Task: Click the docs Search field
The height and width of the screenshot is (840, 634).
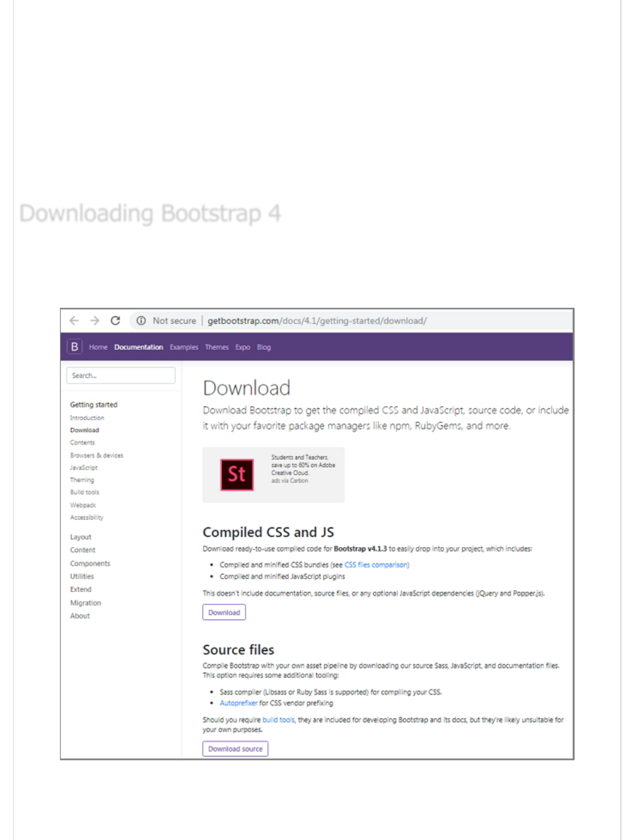Action: (121, 376)
